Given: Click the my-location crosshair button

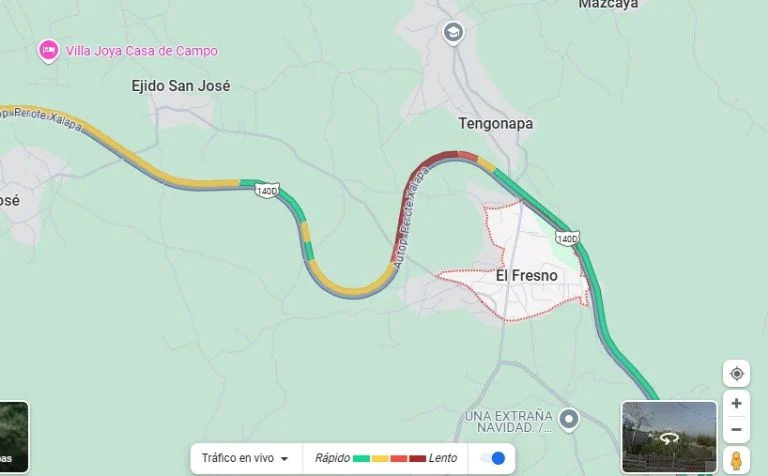Looking at the screenshot, I should coord(736,374).
